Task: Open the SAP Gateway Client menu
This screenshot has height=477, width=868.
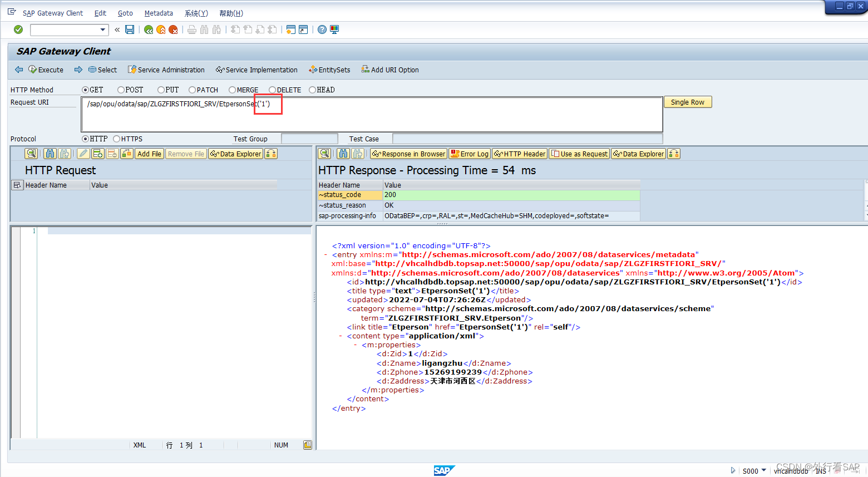Action: tap(53, 13)
